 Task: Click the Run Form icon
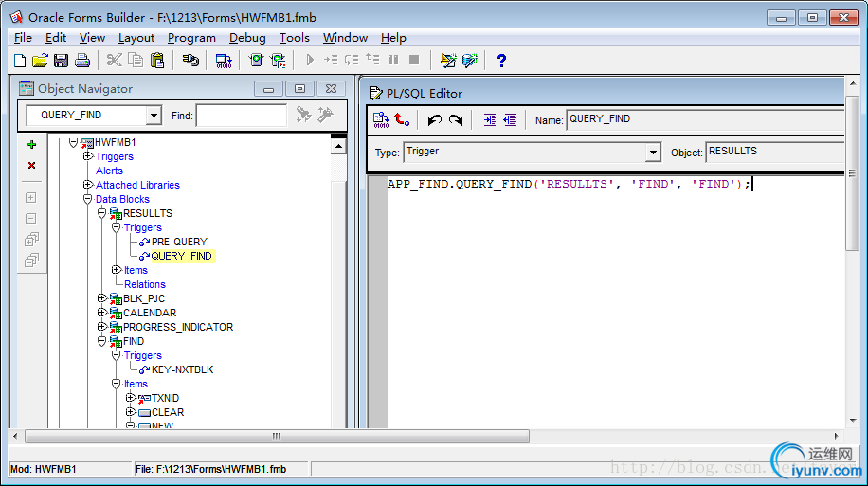tap(256, 60)
